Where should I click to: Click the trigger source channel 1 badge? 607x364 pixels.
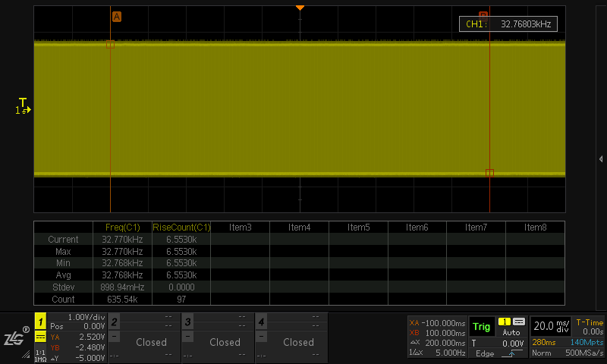click(505, 322)
